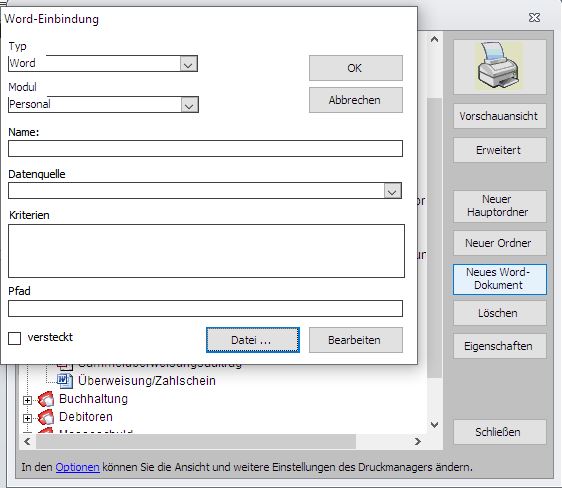
Task: Click inside the Kriterien text area
Action: (206, 251)
